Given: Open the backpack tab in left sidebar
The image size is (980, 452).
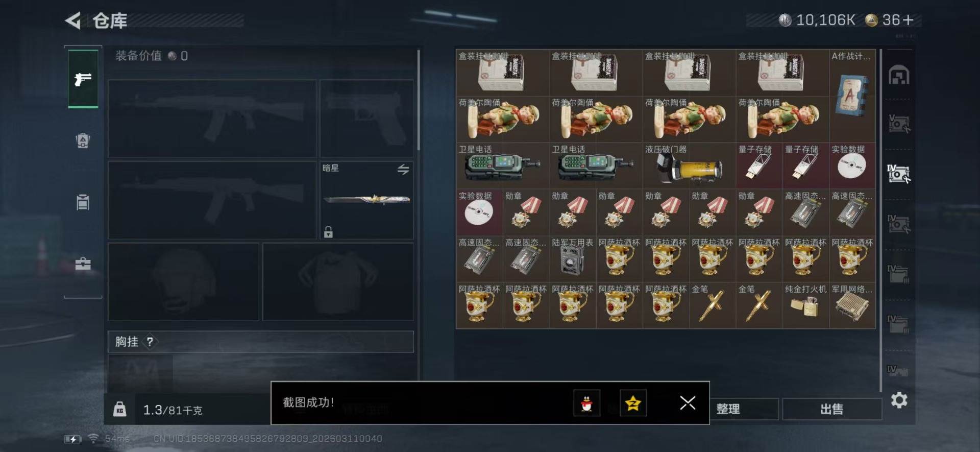Looking at the screenshot, I should pyautogui.click(x=83, y=140).
